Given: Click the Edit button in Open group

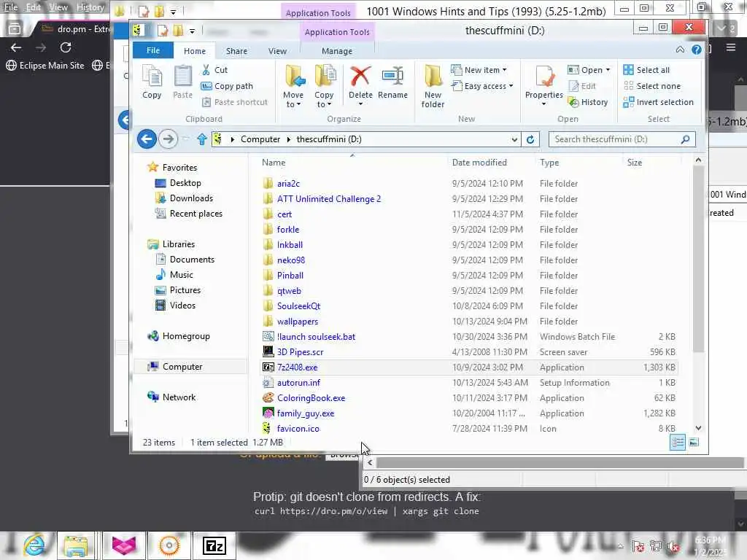Looking at the screenshot, I should pos(581,86).
